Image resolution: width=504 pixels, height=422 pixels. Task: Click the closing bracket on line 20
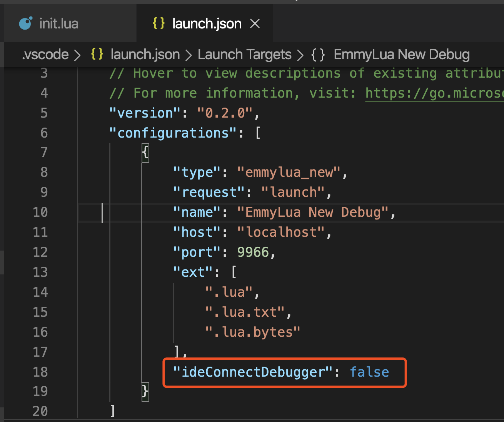pos(112,411)
